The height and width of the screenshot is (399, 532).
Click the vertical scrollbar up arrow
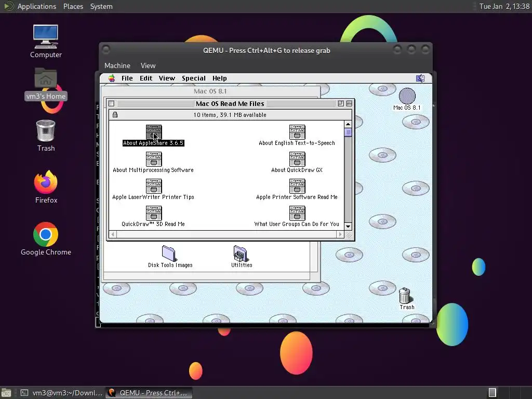[348, 124]
